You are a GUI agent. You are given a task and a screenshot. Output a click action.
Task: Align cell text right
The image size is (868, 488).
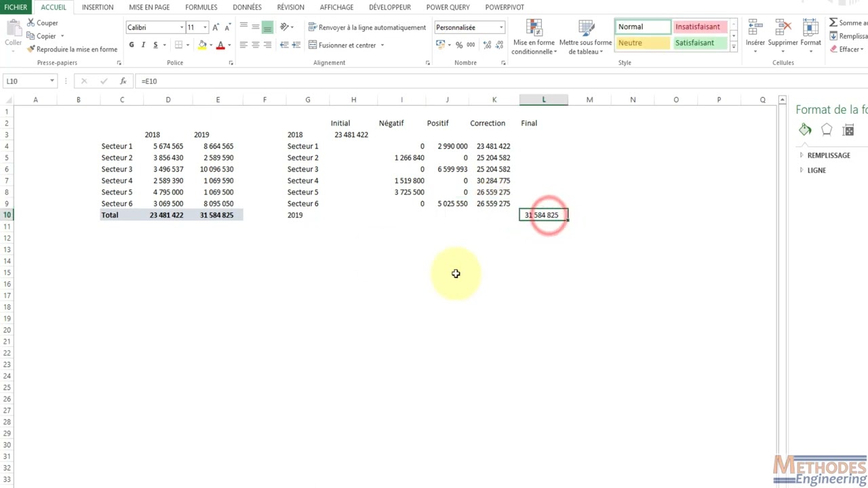(267, 45)
